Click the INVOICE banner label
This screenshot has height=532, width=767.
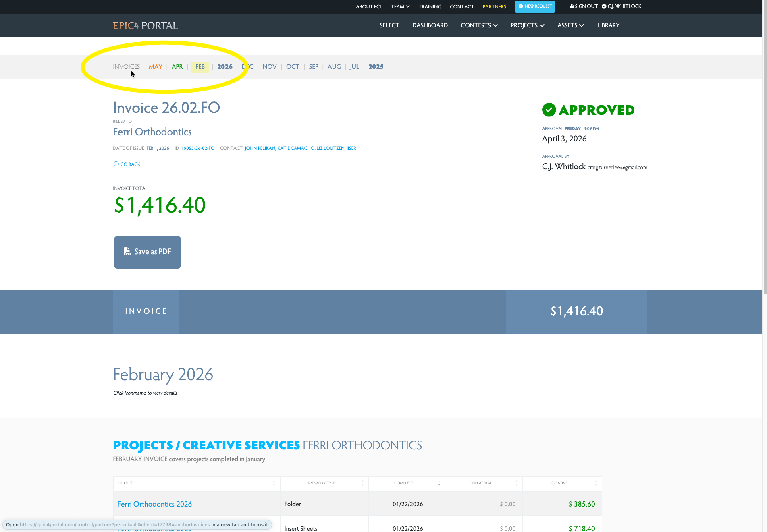[146, 311]
